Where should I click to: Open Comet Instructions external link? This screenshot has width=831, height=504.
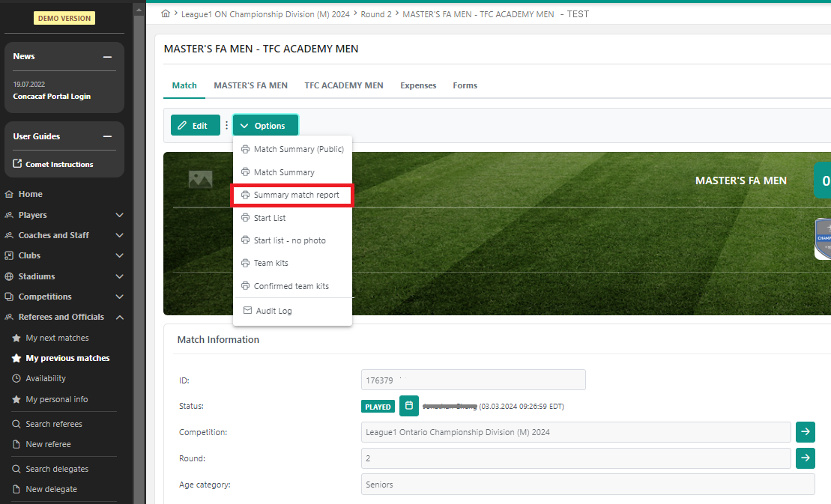click(x=53, y=164)
